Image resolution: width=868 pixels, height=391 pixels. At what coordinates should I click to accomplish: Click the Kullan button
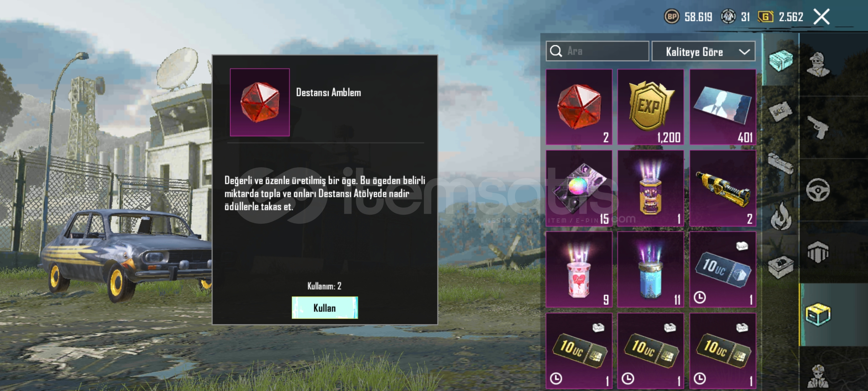pyautogui.click(x=325, y=308)
